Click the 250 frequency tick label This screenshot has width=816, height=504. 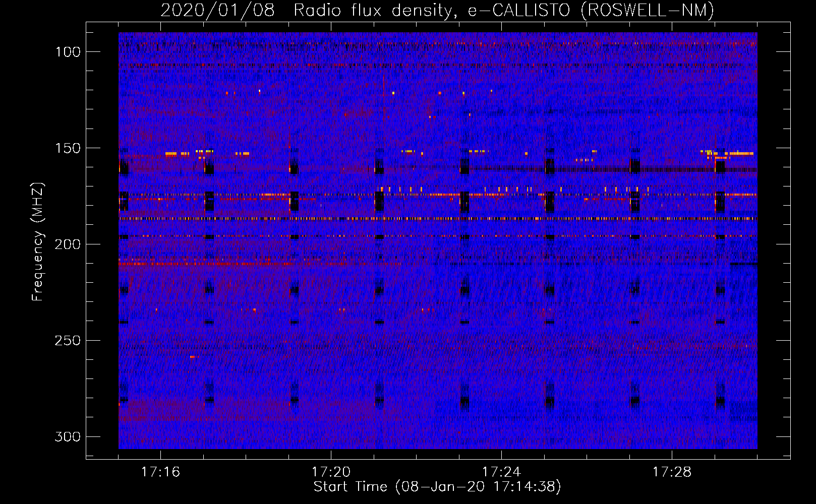(x=68, y=341)
